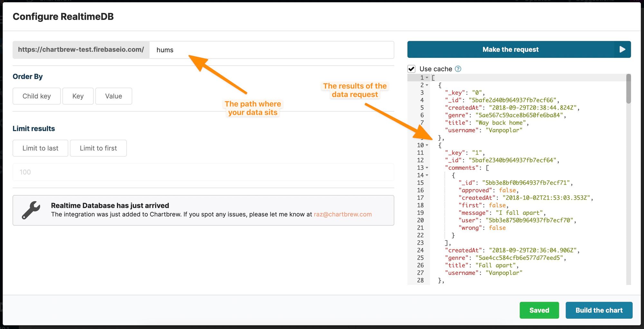Click the help icon beside Use cache
This screenshot has width=644, height=329.
[x=458, y=69]
